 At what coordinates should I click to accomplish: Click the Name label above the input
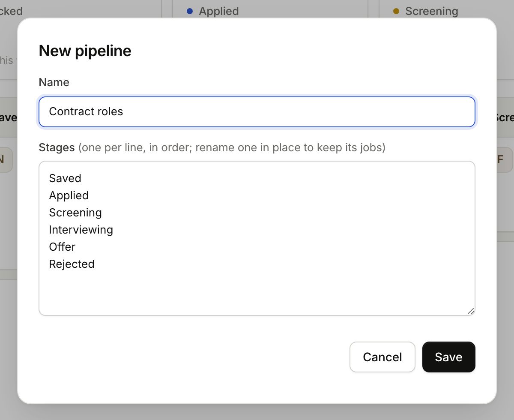(54, 82)
